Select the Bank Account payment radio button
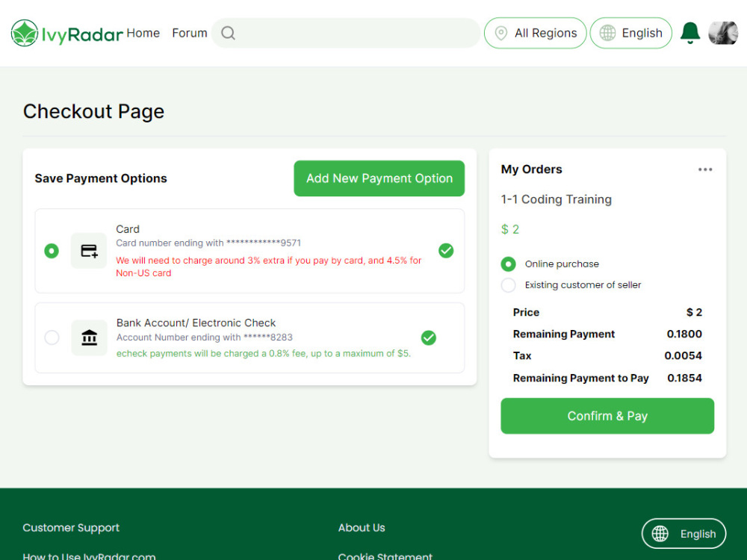Screen dimensions: 747x560 tap(52, 337)
